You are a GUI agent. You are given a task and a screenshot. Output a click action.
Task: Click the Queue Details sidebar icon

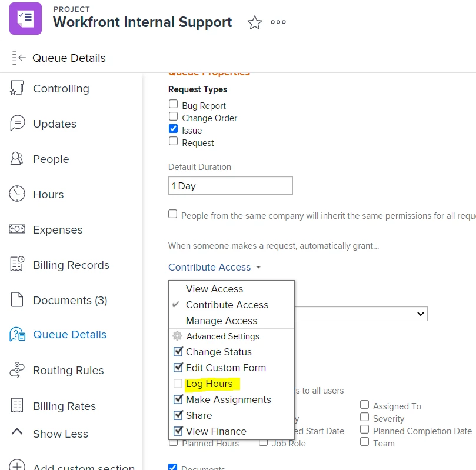click(x=17, y=334)
